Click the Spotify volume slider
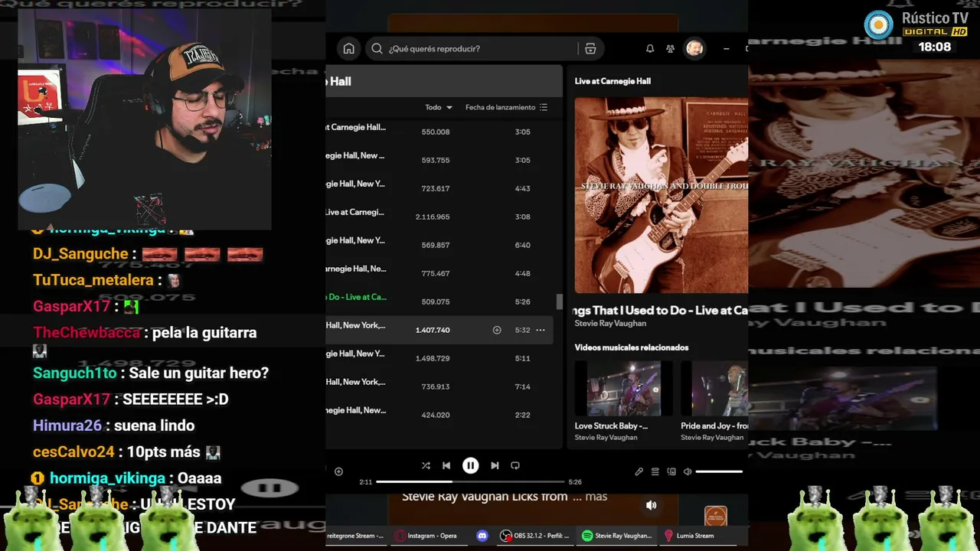 point(719,471)
